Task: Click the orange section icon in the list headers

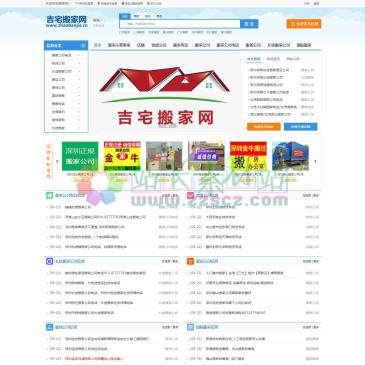Action: click(190, 261)
